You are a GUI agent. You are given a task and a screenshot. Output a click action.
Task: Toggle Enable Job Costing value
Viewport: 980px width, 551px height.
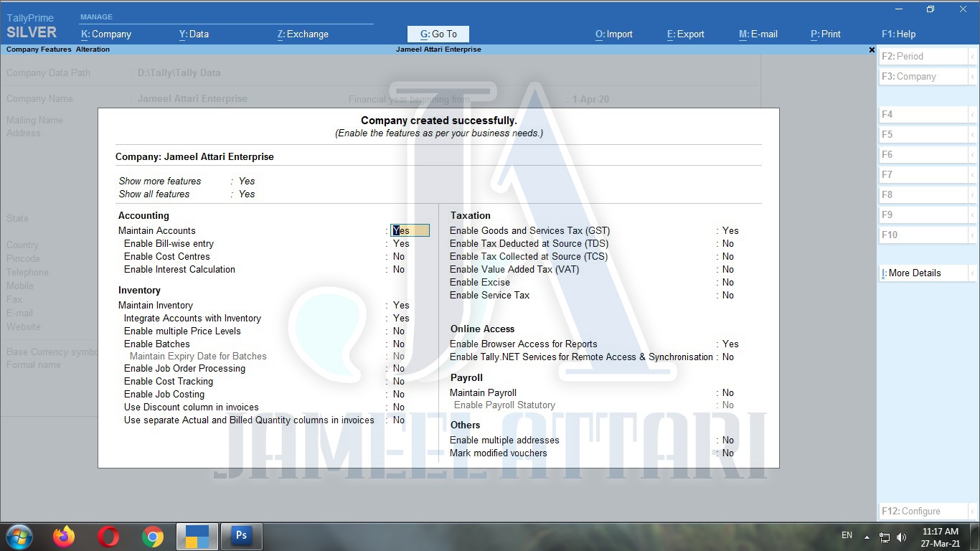tap(399, 394)
